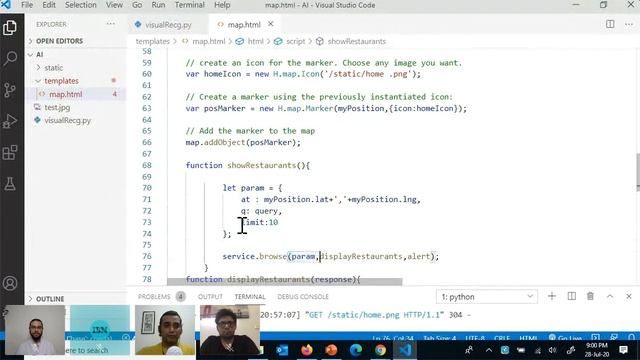The width and height of the screenshot is (640, 360).
Task: Switch to the visualRecg.py editor tab
Action: (x=168, y=25)
